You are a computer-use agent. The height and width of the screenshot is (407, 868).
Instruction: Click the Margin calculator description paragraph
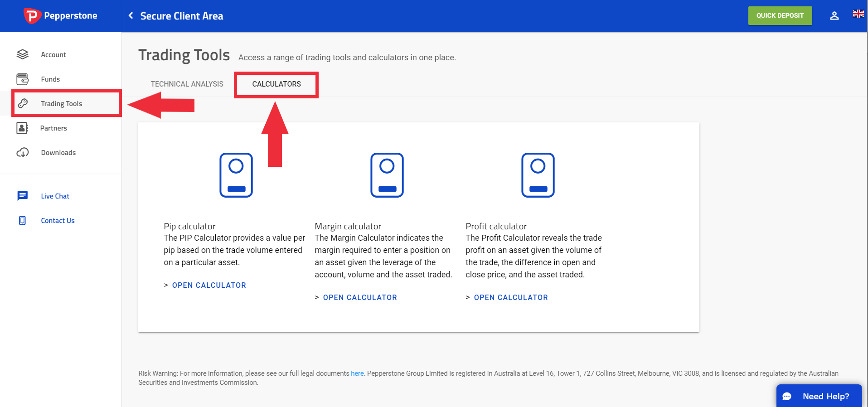coord(383,256)
